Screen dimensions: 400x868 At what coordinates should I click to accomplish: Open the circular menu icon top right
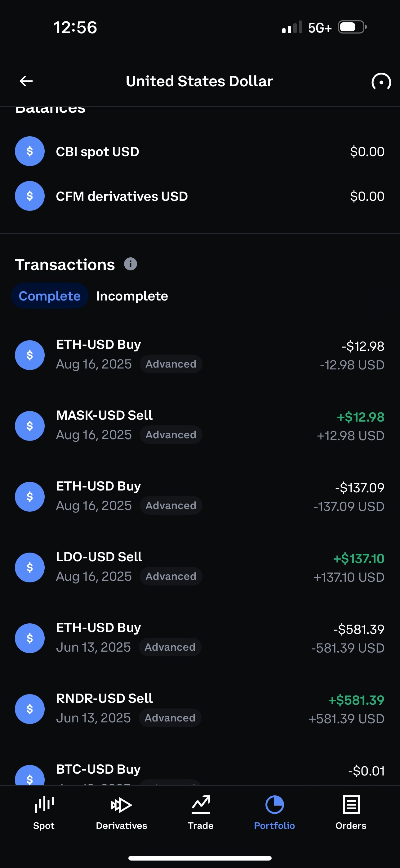coord(381,82)
